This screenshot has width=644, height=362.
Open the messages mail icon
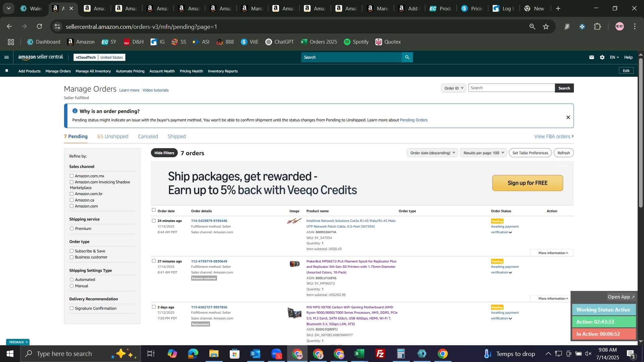592,57
